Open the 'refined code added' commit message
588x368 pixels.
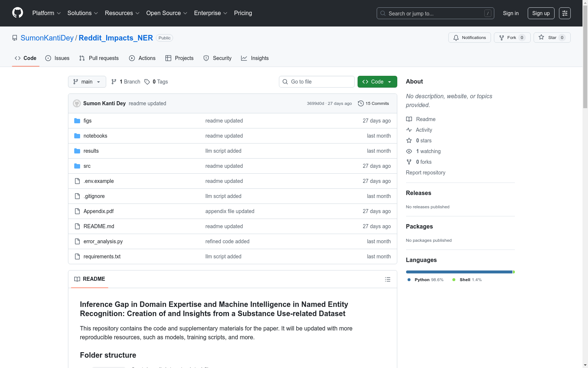(227, 241)
